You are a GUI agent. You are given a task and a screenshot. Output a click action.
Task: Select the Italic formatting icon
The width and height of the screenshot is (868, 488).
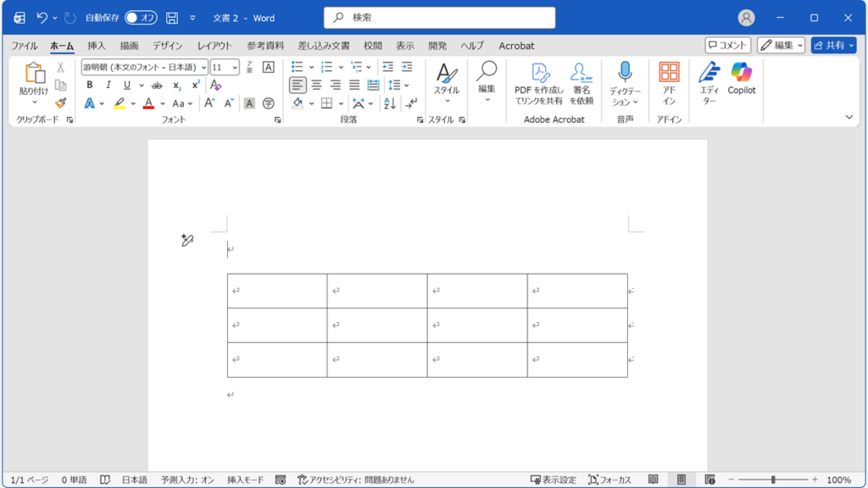(109, 85)
